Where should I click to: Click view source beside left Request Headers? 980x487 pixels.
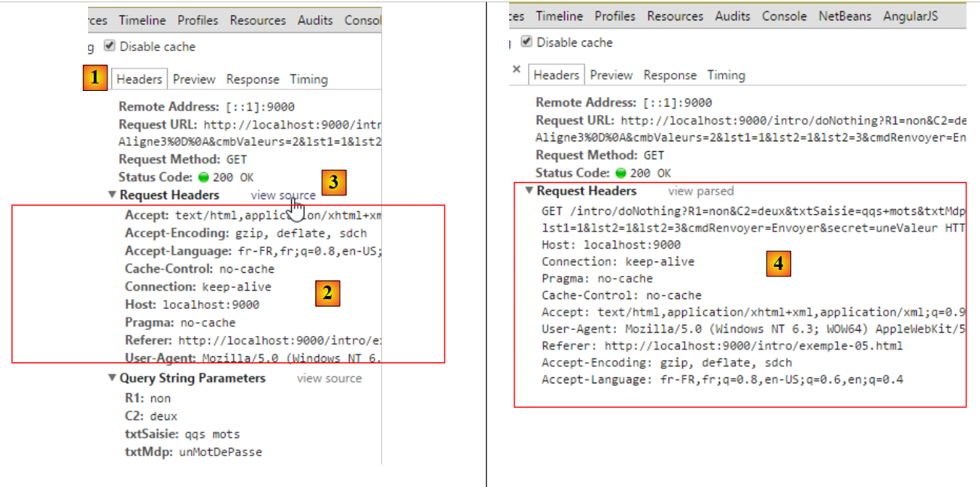click(283, 195)
